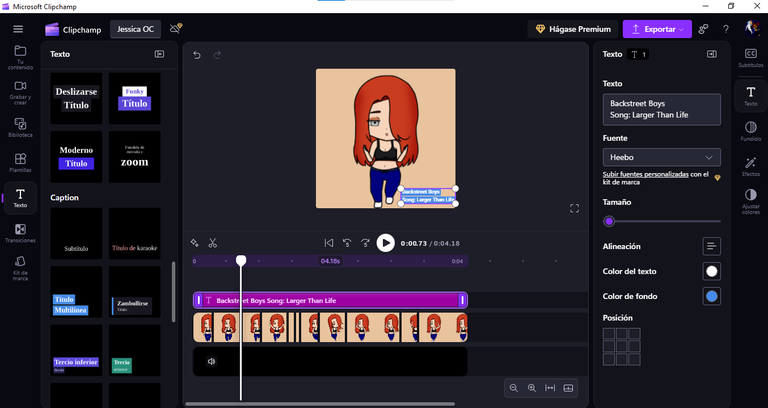Zoom out the timeline

[513, 388]
